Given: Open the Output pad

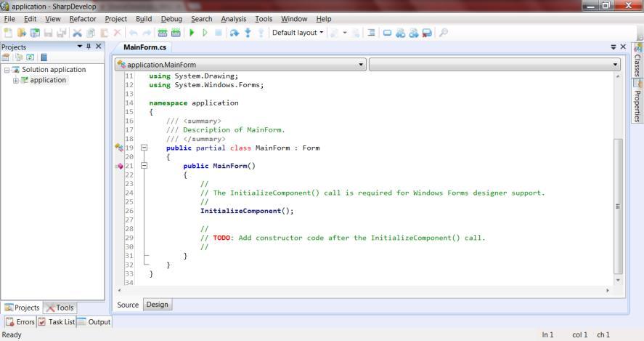Looking at the screenshot, I should coord(94,321).
